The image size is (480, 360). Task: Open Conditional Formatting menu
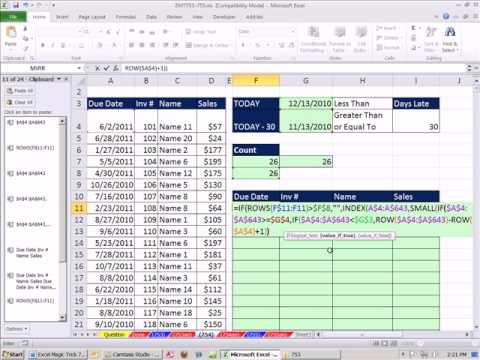point(313,39)
